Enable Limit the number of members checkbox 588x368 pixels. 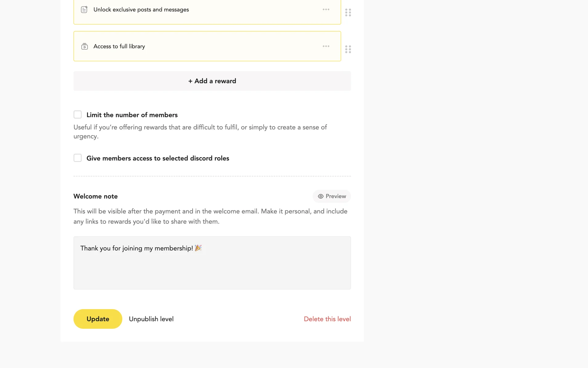[x=77, y=115]
